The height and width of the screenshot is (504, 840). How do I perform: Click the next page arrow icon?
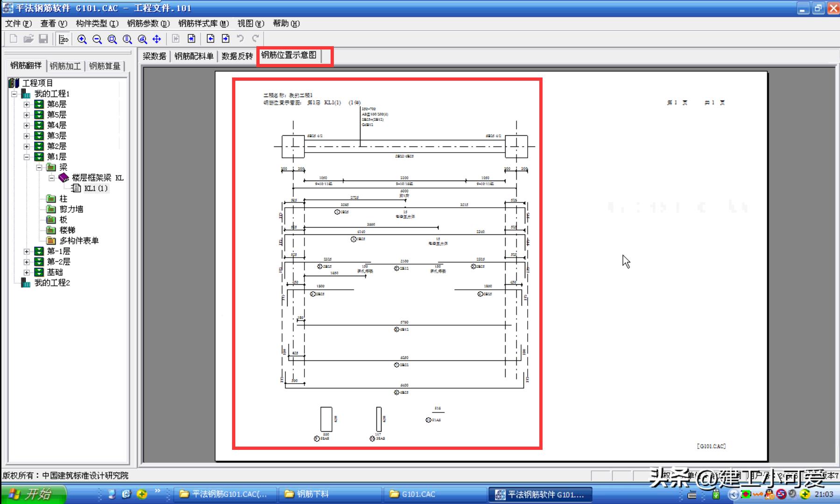pos(226,39)
